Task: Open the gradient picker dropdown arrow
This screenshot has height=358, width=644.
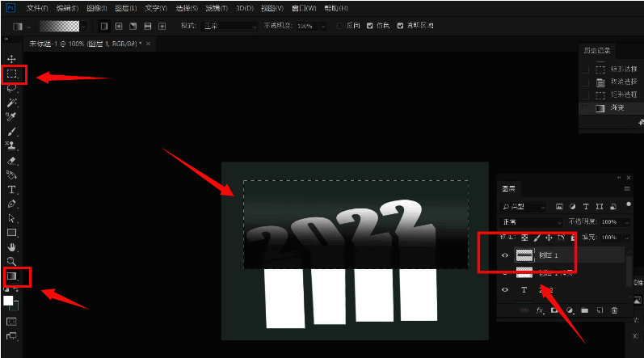Action: (84, 27)
